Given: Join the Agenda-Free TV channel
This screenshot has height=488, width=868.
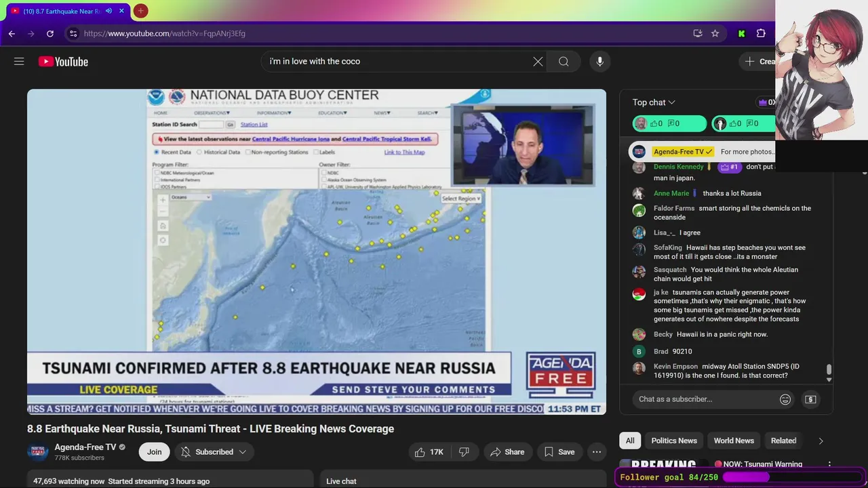Looking at the screenshot, I should 155,452.
